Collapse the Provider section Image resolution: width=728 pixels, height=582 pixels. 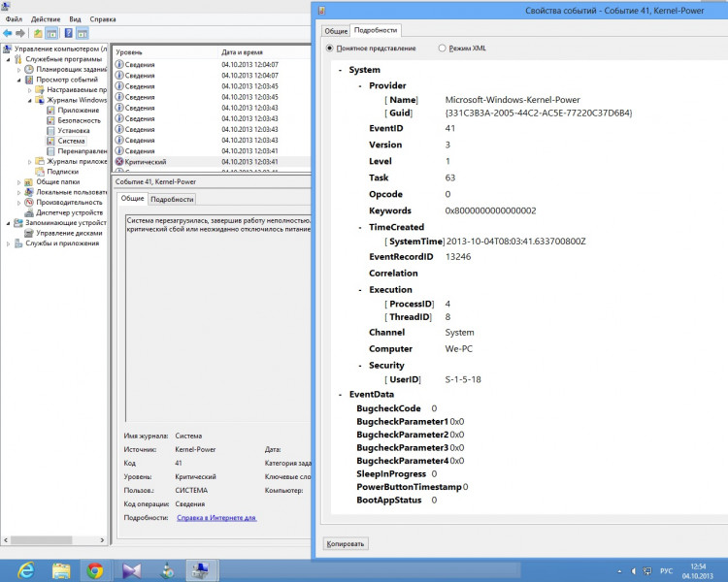click(x=360, y=86)
